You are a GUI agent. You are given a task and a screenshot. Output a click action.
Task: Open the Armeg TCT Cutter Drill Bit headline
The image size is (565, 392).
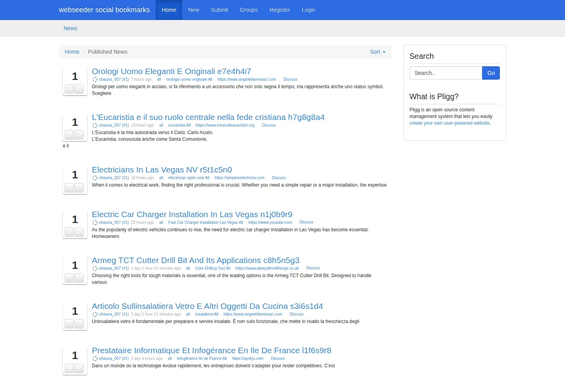pos(195,260)
